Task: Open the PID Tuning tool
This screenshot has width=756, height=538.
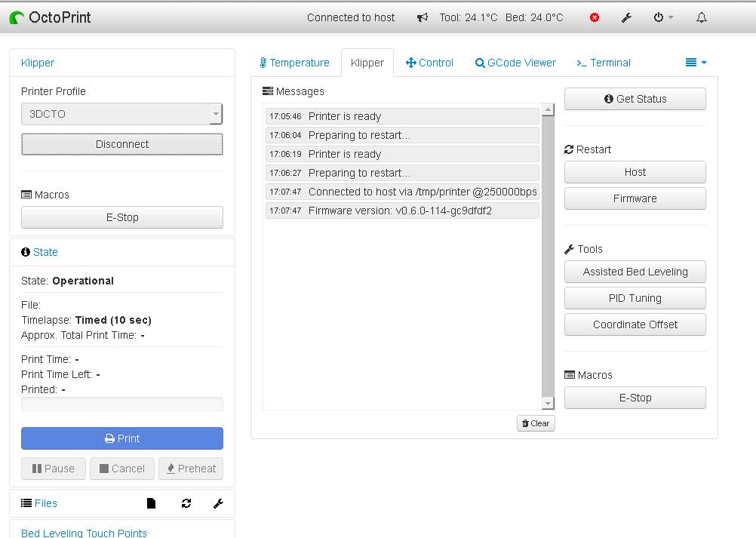Action: click(635, 298)
